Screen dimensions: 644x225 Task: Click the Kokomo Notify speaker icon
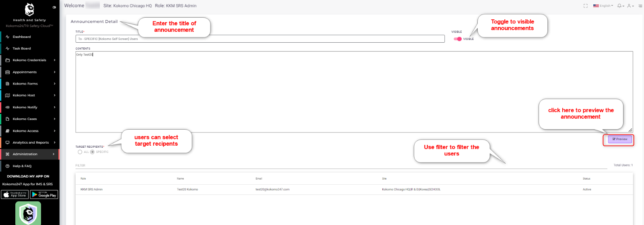(7, 107)
